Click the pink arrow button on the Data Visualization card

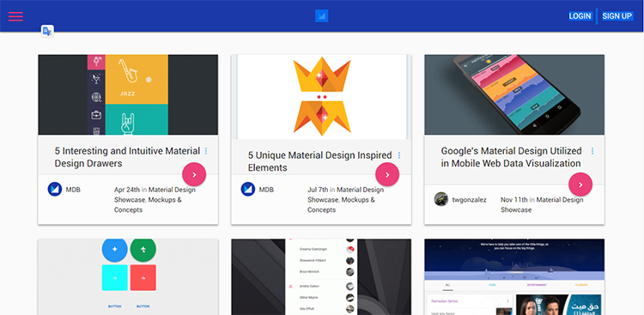point(580,185)
